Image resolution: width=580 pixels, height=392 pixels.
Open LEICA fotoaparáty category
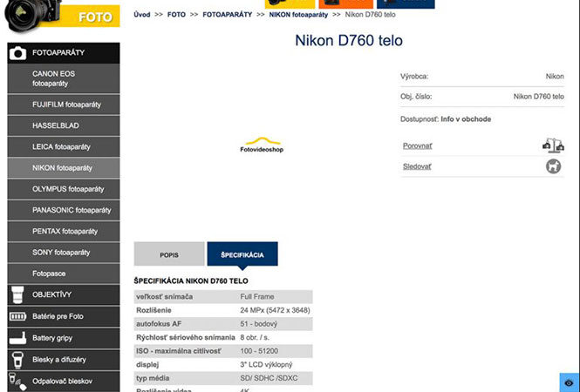click(64, 146)
